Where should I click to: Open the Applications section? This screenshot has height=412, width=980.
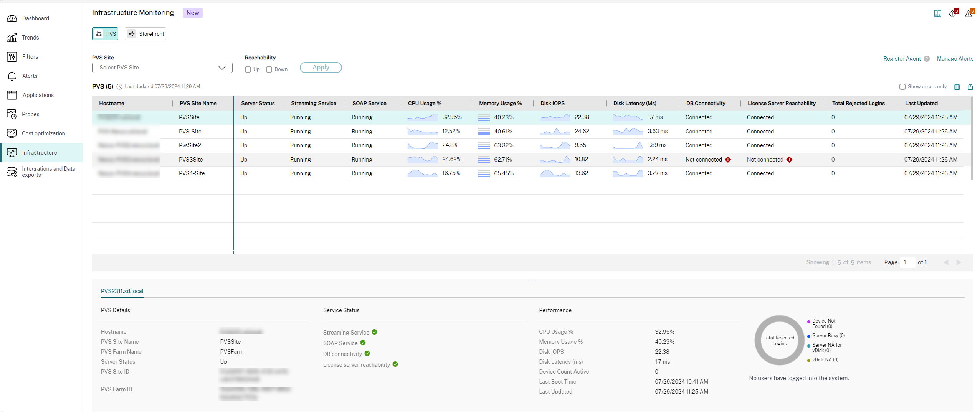click(38, 95)
